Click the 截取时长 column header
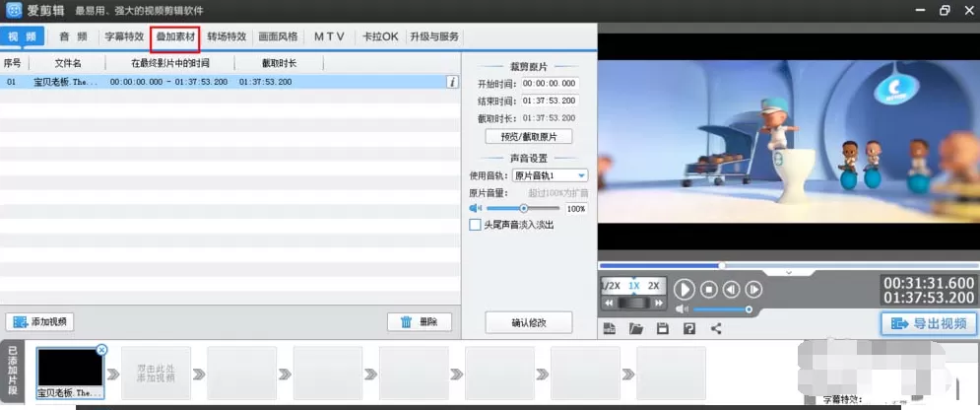Viewport: 980px width, 410px height. [x=280, y=63]
